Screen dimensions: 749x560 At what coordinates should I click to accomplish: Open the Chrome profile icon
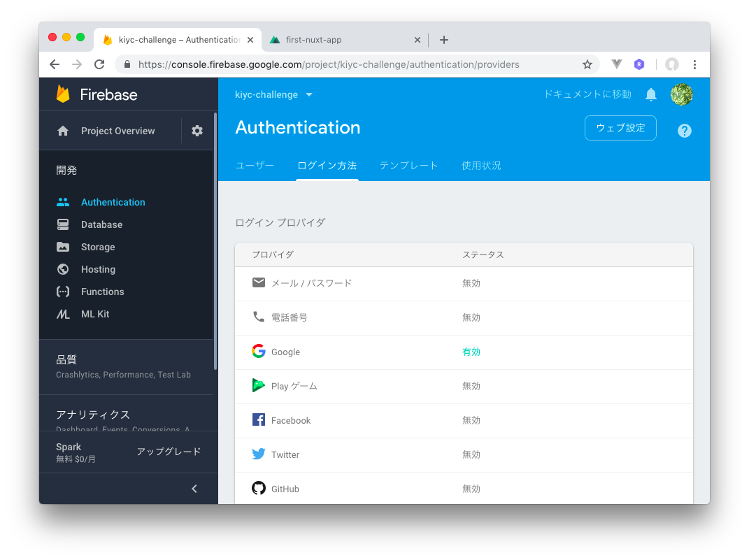(672, 64)
